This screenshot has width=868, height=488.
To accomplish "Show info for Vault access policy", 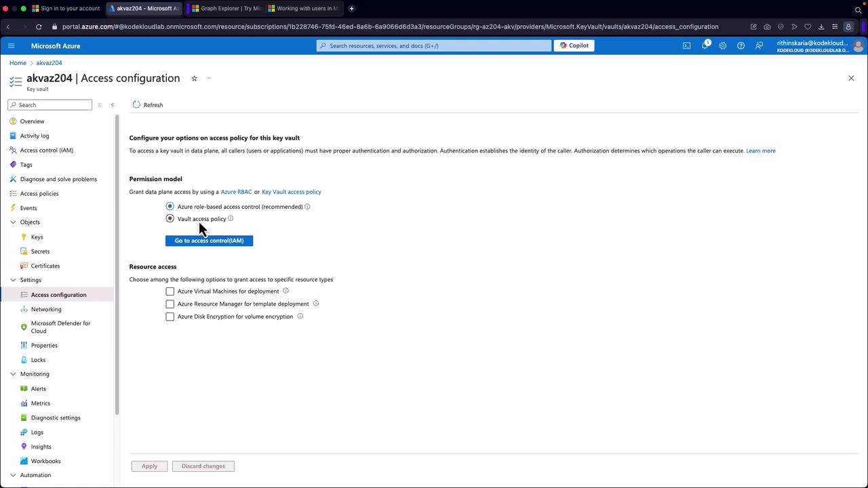I will [x=231, y=218].
